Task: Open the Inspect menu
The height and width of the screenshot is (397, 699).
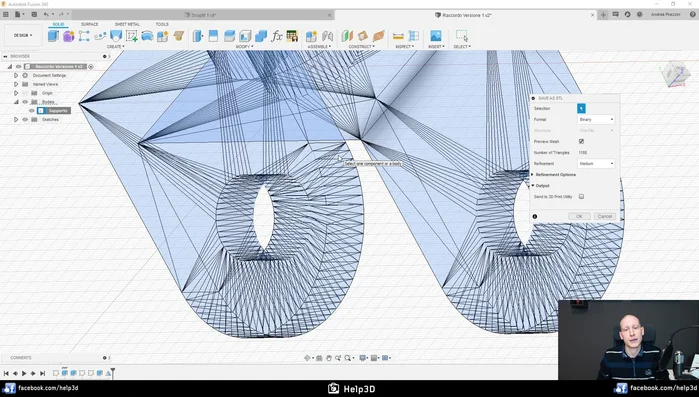Action: (x=404, y=46)
